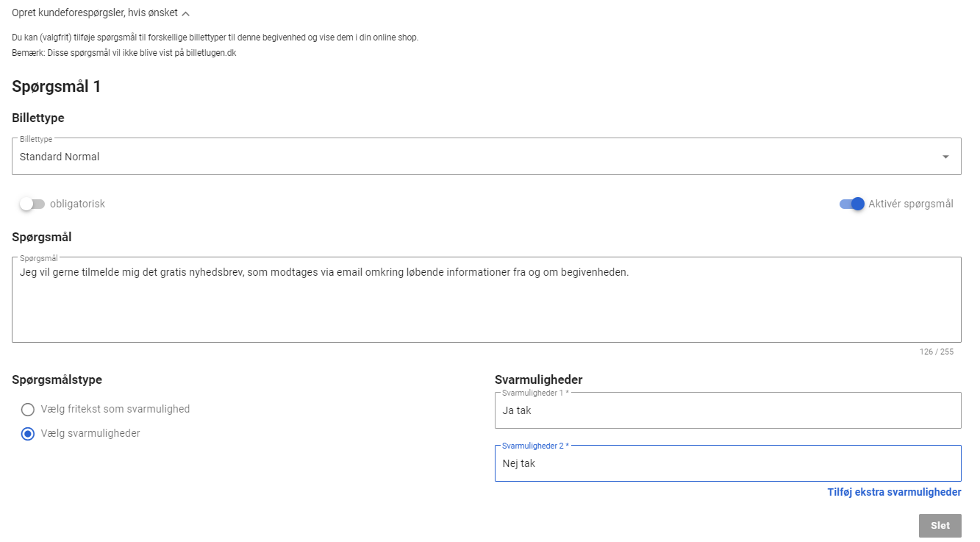
Task: Collapse the "Opret kundeforespørgsler, hvis ønsket" header text
Action: click(94, 13)
